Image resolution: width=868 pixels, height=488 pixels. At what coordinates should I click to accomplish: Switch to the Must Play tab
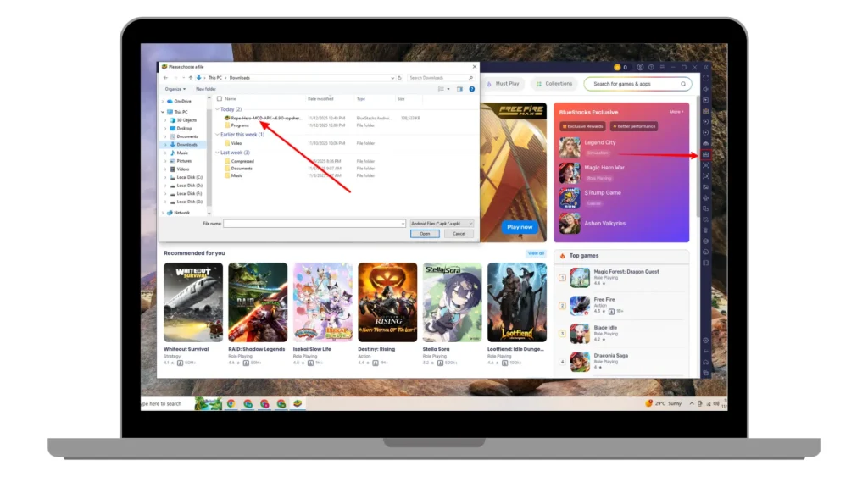504,84
